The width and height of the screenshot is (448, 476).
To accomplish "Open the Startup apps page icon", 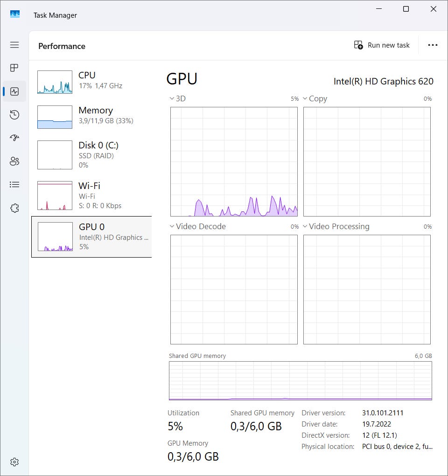I will click(14, 138).
